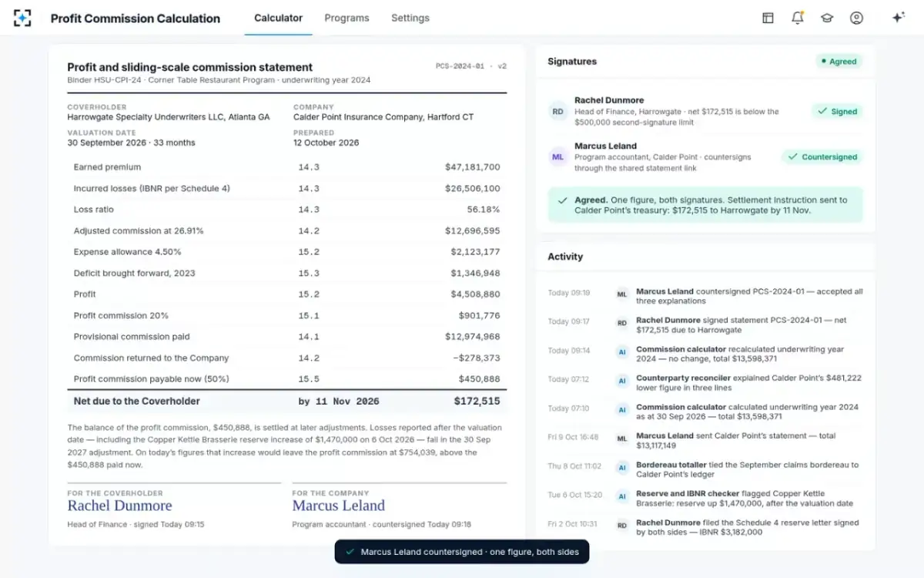Click the Harrowgate Specialty Underwriters coverholder name
924x578 pixels.
[x=169, y=117]
